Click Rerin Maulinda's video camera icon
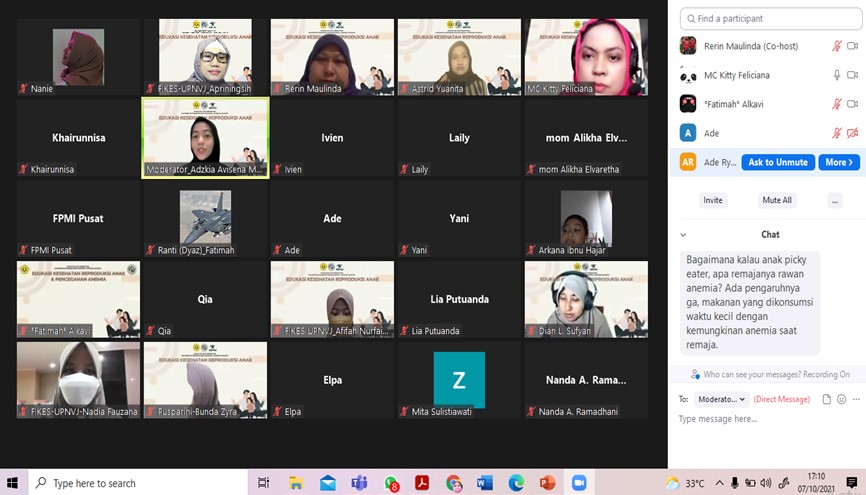This screenshot has height=495, width=866. click(853, 46)
